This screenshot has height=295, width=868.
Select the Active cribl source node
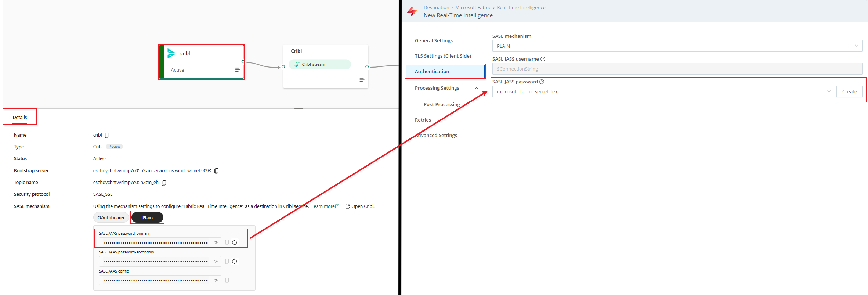[x=202, y=62]
